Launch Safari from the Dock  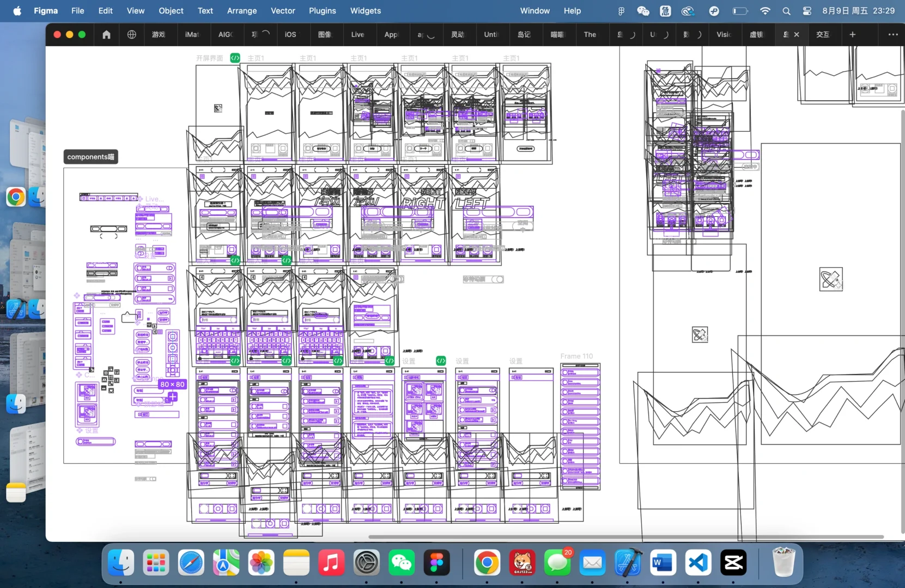(191, 563)
